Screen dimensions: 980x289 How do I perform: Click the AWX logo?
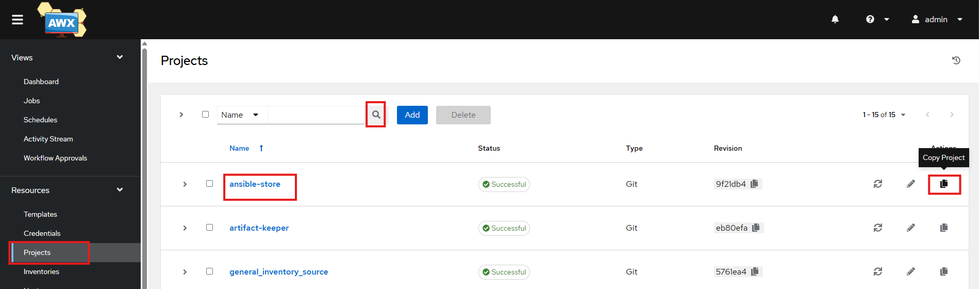(62, 20)
